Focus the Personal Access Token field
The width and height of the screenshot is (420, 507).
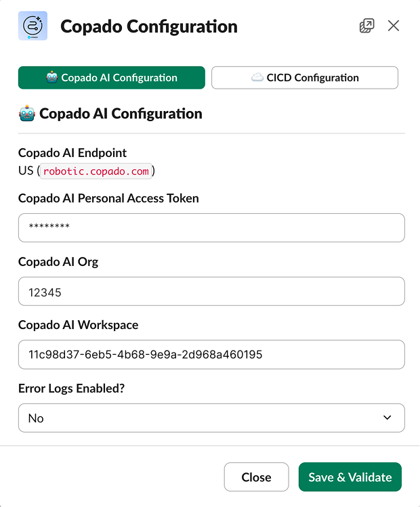click(x=211, y=228)
